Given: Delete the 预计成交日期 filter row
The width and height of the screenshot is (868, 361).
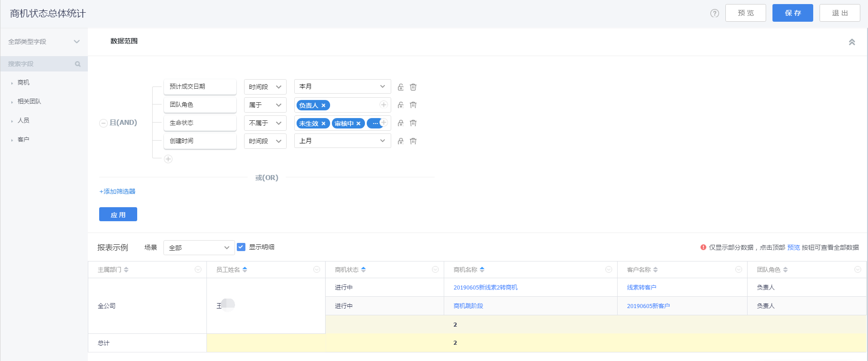Looking at the screenshot, I should coord(413,87).
